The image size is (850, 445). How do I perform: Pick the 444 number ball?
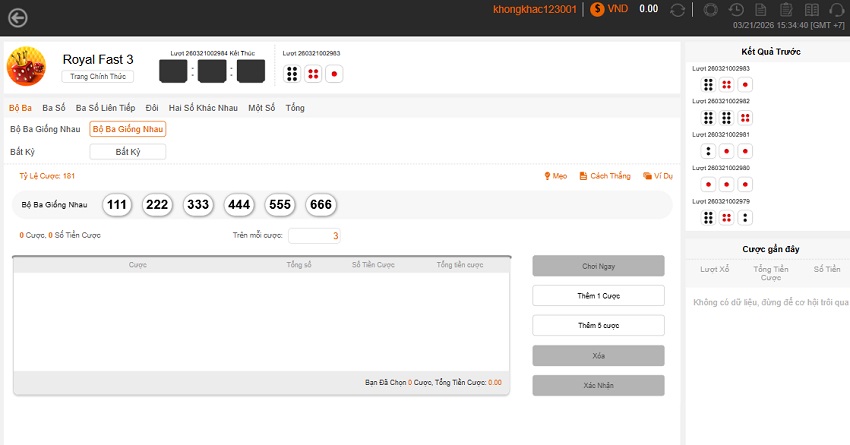[x=239, y=205]
